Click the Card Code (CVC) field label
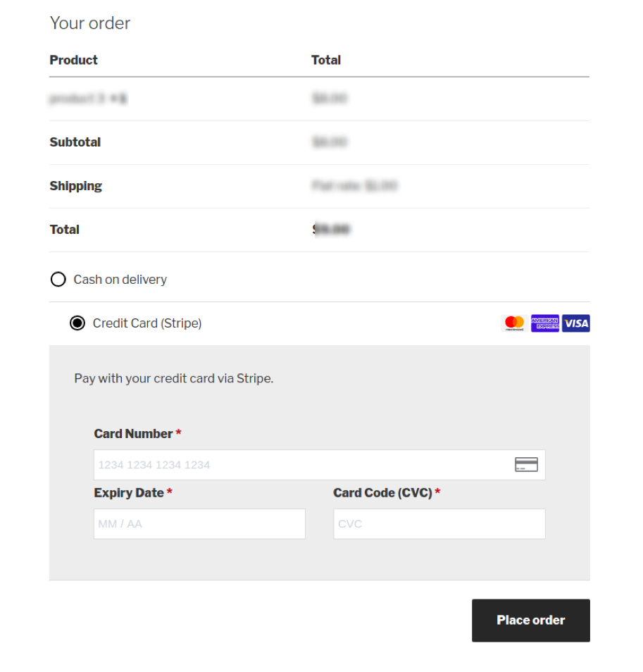Viewport: 643px width, 672px height. coord(382,493)
